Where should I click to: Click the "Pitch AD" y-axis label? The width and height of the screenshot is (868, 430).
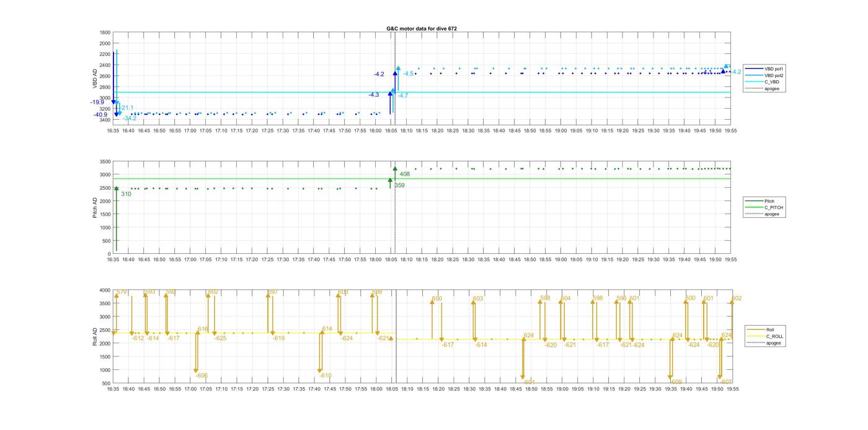pyautogui.click(x=95, y=208)
